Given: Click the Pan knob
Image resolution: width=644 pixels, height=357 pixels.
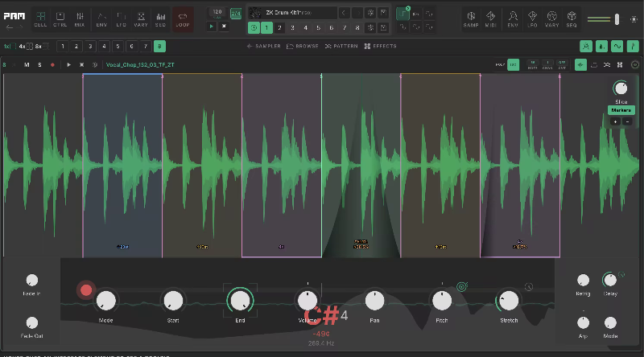Looking at the screenshot, I should 374,301.
